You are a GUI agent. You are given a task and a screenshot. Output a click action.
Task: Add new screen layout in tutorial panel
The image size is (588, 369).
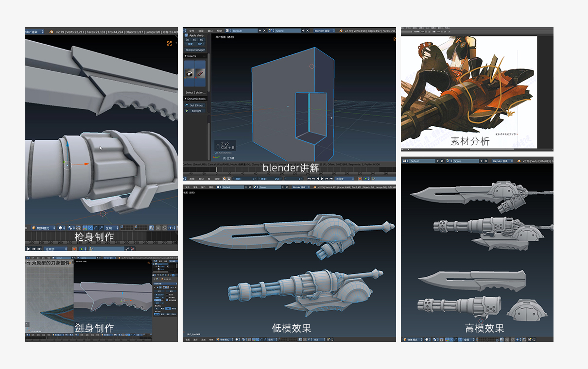tap(259, 31)
